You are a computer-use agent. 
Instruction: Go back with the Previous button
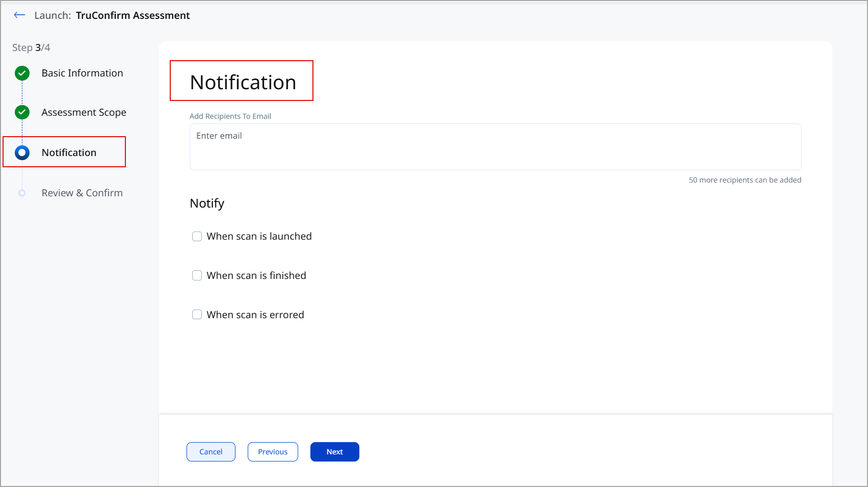click(273, 452)
